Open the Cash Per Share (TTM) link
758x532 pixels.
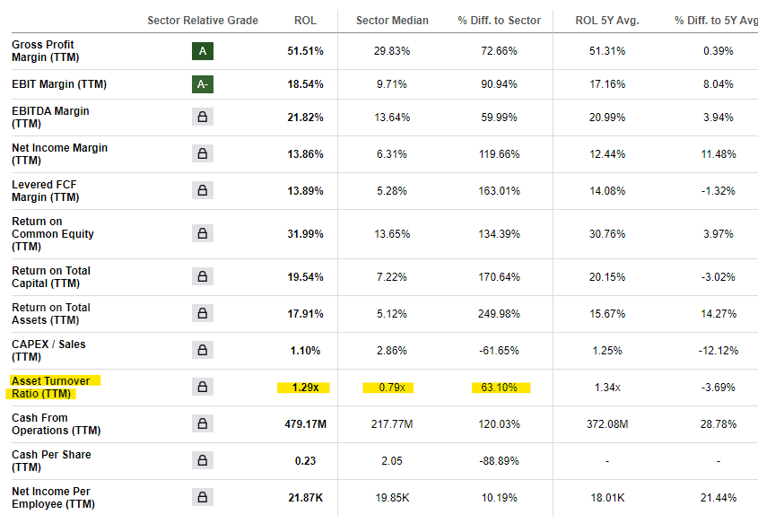pyautogui.click(x=51, y=461)
